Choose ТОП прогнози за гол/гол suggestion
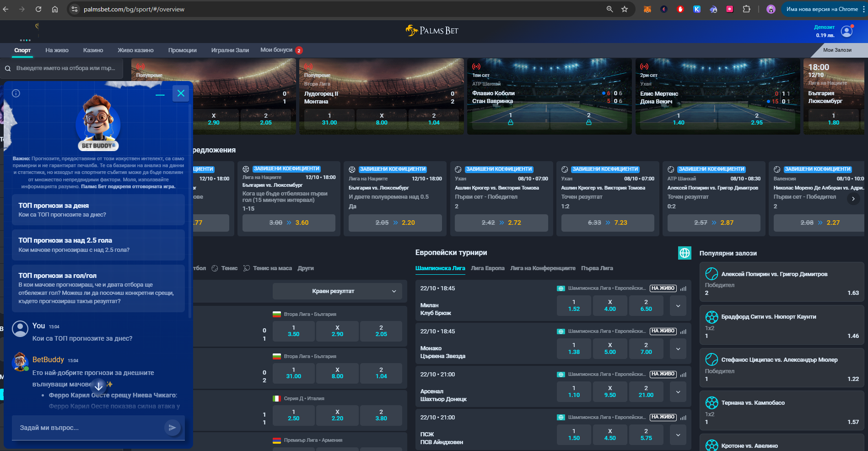 pos(98,288)
